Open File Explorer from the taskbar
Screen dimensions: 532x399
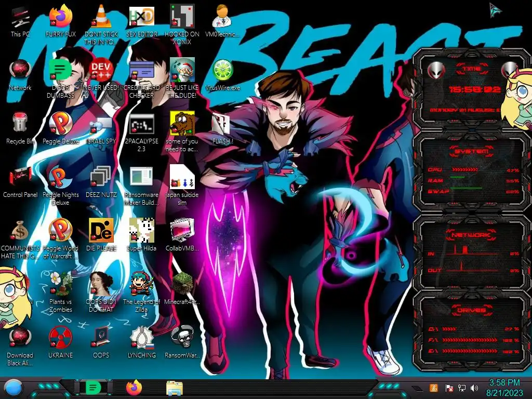click(x=175, y=388)
